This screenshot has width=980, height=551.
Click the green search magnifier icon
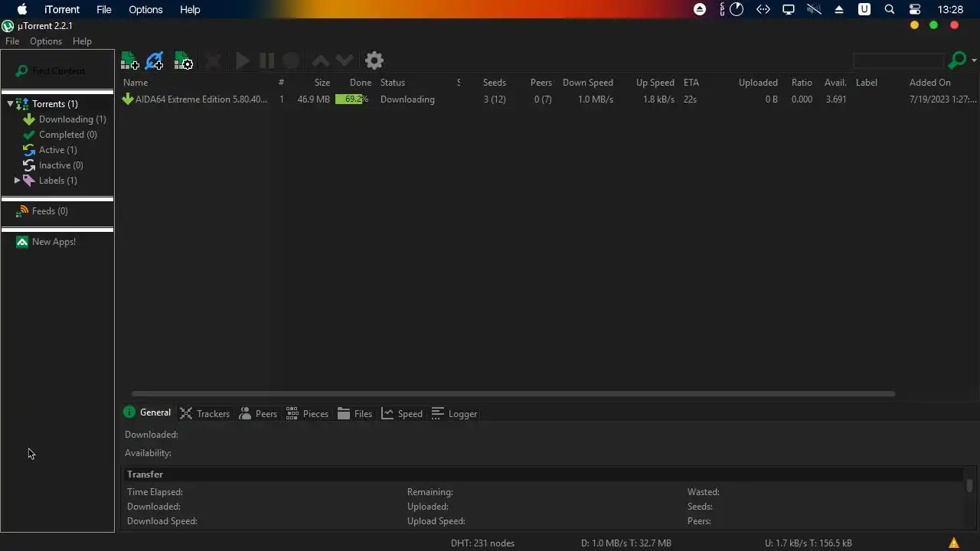[956, 60]
